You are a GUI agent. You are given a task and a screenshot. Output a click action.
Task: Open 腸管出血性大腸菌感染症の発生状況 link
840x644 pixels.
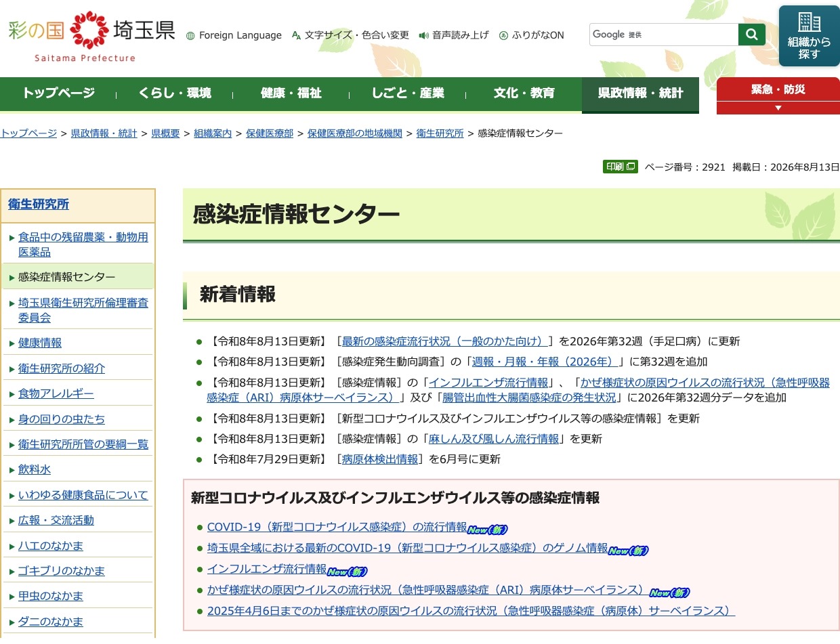(x=529, y=398)
